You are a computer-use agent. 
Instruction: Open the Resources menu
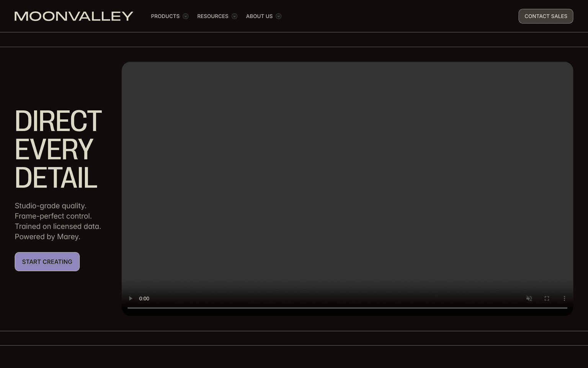click(213, 16)
